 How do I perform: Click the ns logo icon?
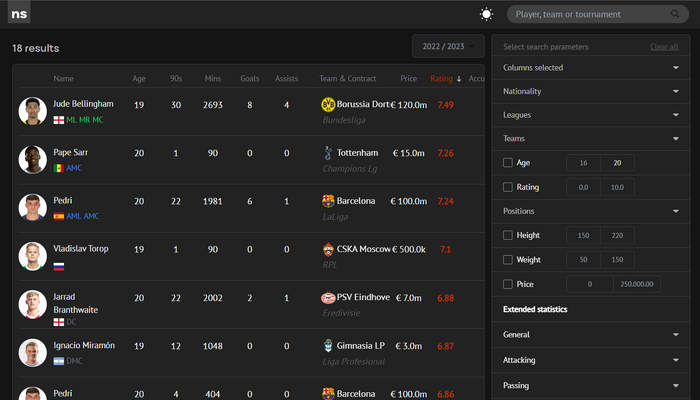click(17, 13)
